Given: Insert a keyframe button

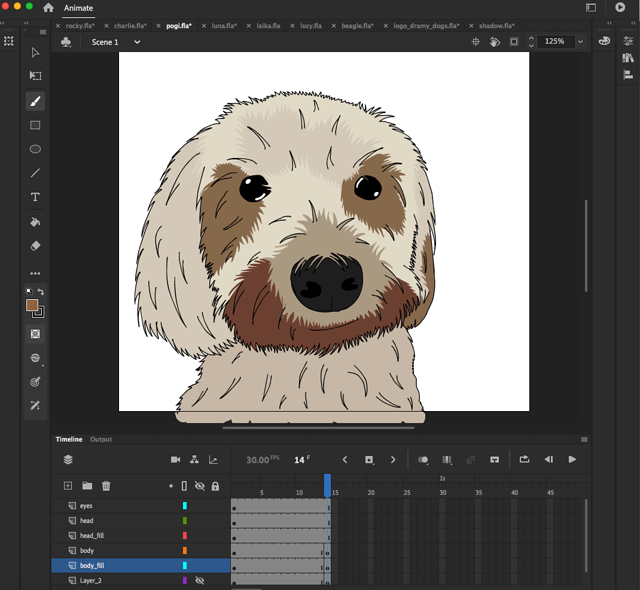Looking at the screenshot, I should click(x=369, y=460).
